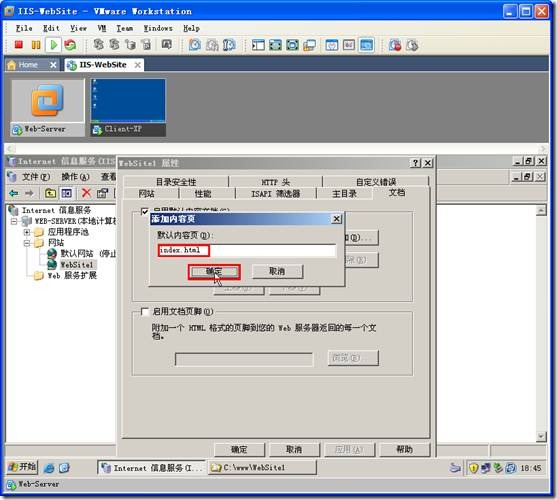Click 确定 in 添加内容页 dialog
Screen dimensions: 557x500
(x=214, y=272)
